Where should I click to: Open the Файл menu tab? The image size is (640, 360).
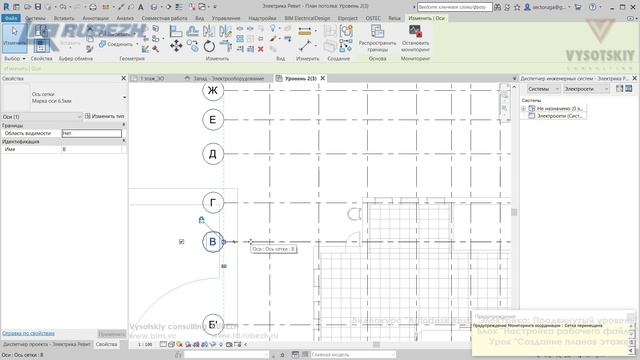(11, 18)
